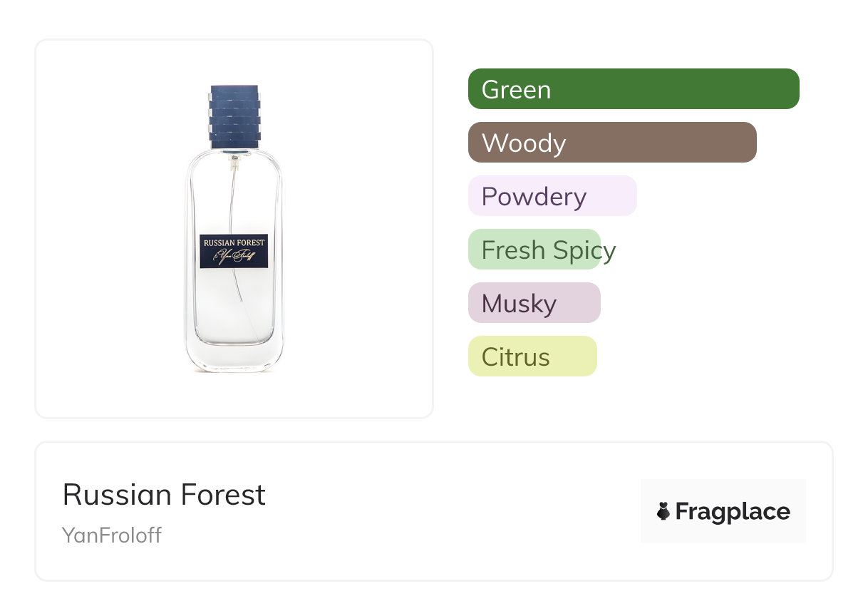The image size is (868, 616).
Task: Click the YanFroloff brand name
Action: (x=112, y=535)
